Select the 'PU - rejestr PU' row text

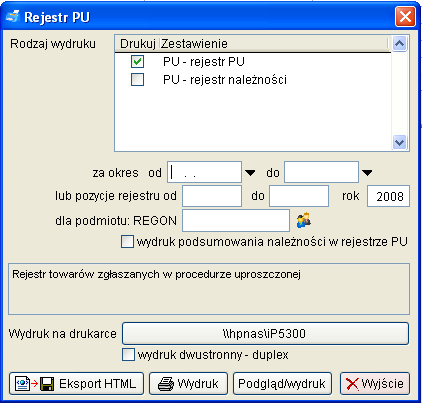[x=204, y=62]
